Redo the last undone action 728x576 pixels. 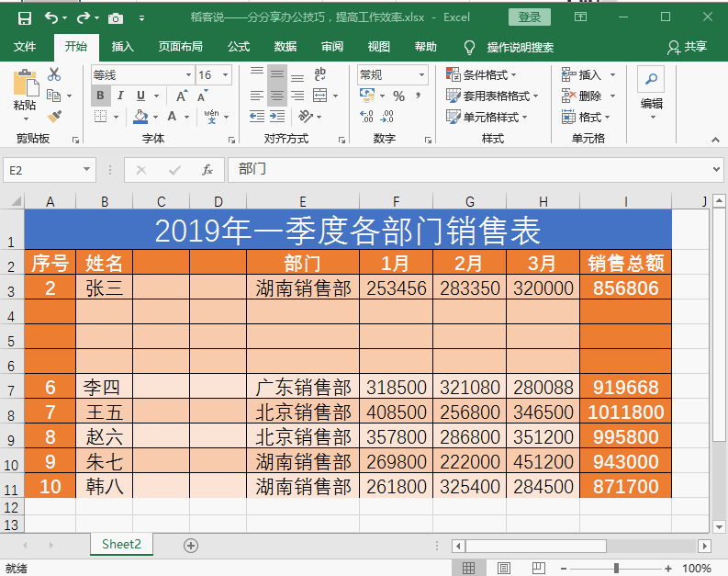pyautogui.click(x=84, y=17)
